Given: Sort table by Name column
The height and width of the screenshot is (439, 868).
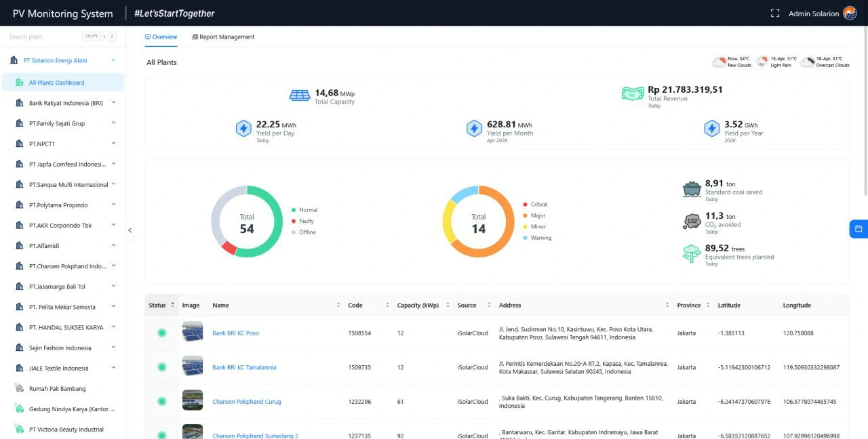Looking at the screenshot, I should tap(276, 305).
